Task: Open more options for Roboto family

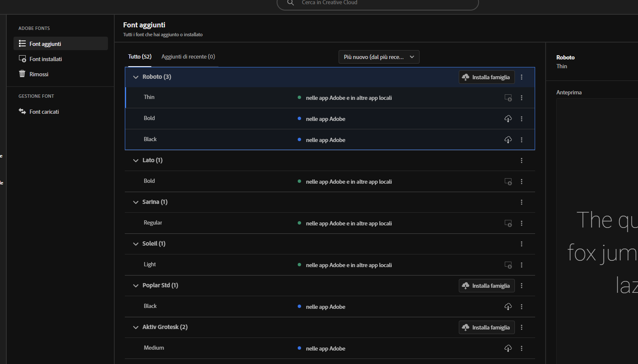Action: [522, 77]
